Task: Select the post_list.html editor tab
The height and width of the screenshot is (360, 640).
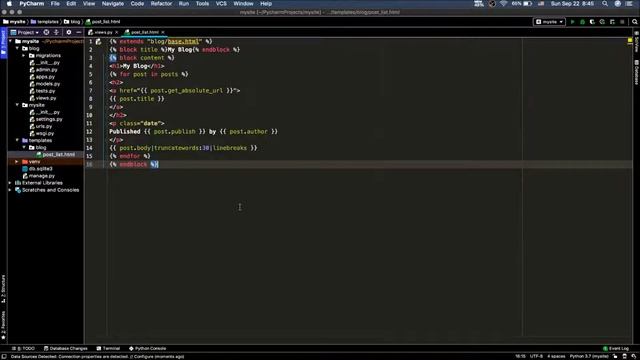Action: (144, 32)
